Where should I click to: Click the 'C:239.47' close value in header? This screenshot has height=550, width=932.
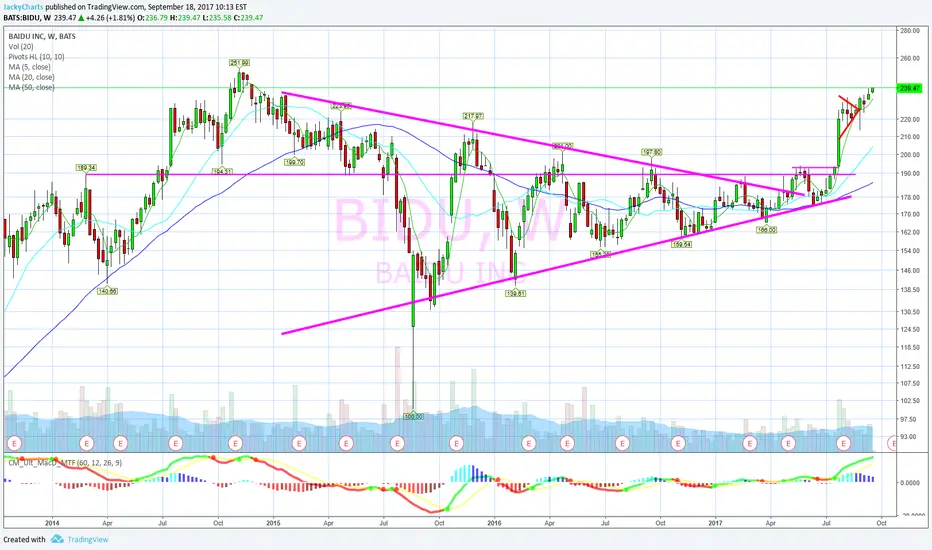pyautogui.click(x=248, y=18)
